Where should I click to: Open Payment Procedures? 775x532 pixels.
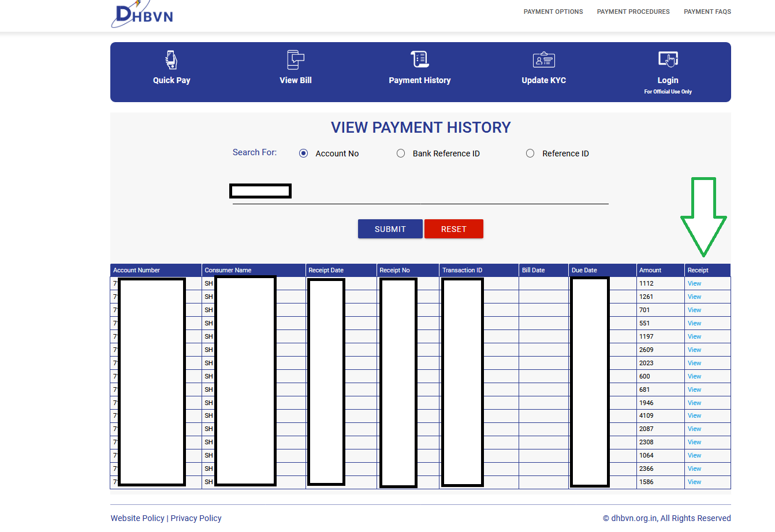tap(633, 11)
